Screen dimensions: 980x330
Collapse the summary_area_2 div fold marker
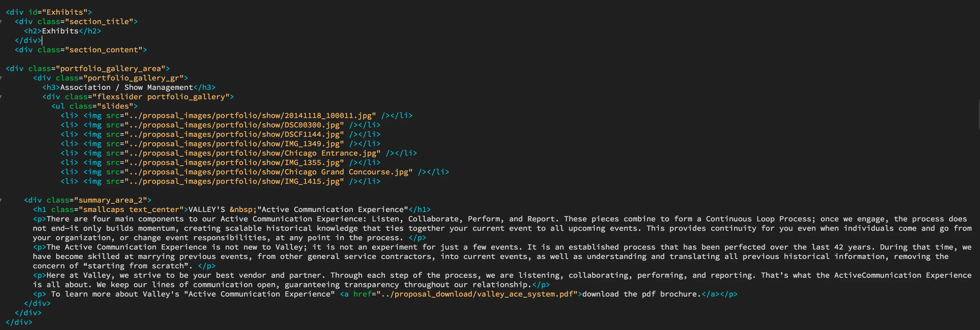pos(1,200)
